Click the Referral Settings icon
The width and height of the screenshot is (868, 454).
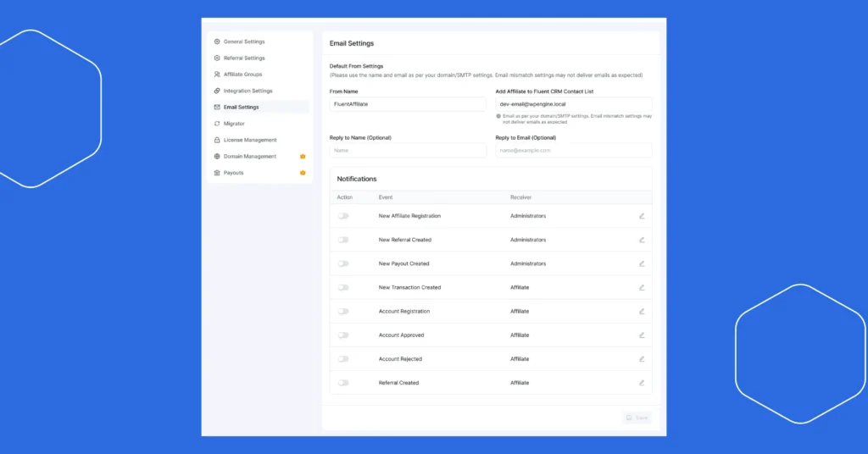(x=217, y=58)
